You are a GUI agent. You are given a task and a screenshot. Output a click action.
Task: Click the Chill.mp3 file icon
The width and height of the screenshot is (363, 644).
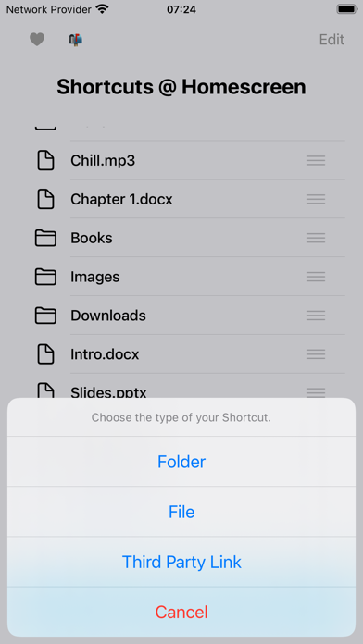click(x=45, y=160)
